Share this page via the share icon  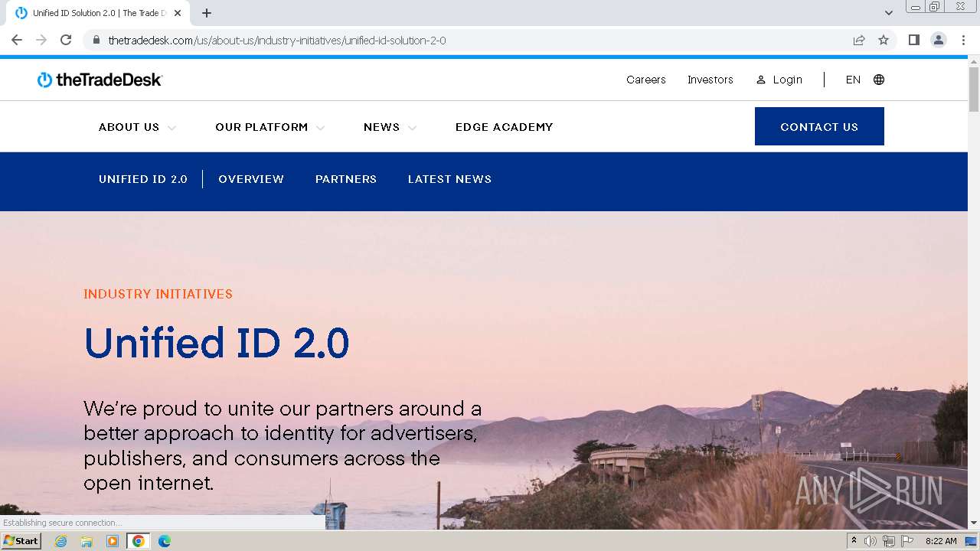(x=859, y=40)
